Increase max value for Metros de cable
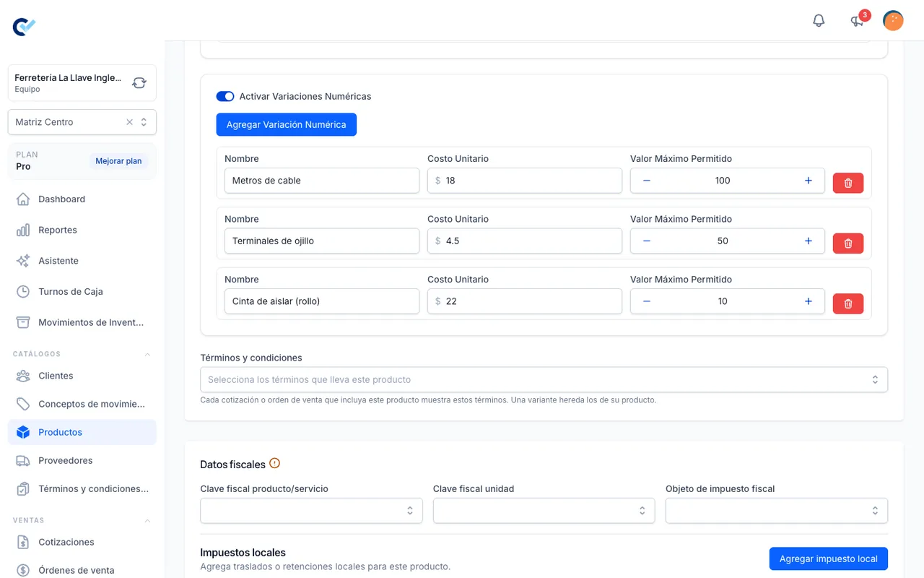924x578 pixels. [x=808, y=181]
